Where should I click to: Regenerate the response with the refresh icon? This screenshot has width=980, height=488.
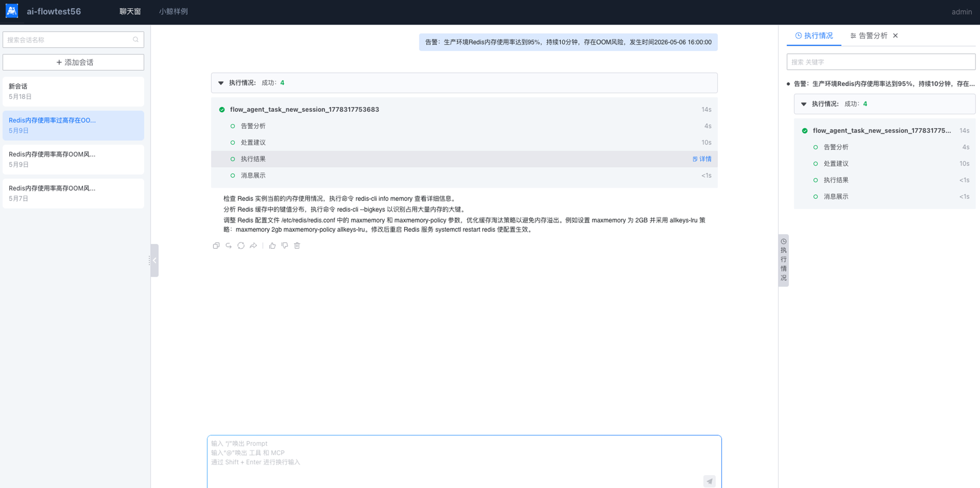pyautogui.click(x=241, y=246)
